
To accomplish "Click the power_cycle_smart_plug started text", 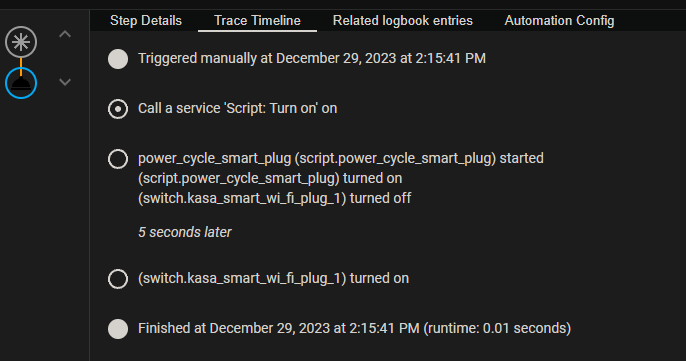I will [x=341, y=158].
